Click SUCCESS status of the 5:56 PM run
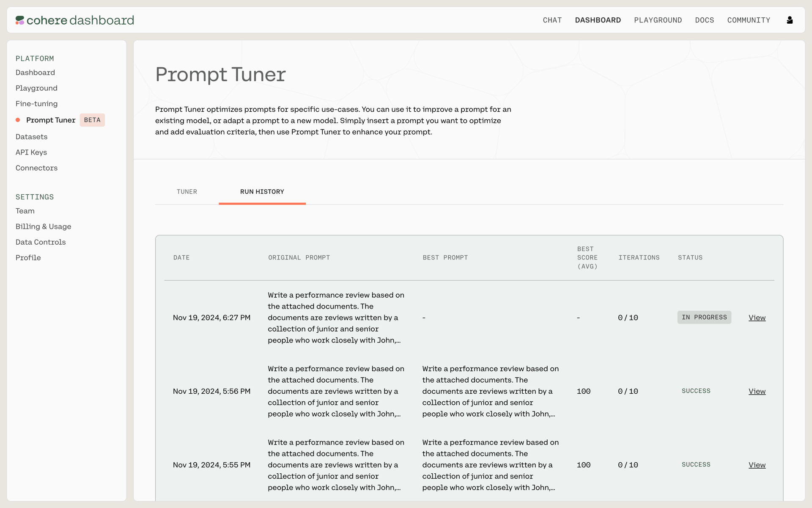Image resolution: width=812 pixels, height=508 pixels. point(696,391)
